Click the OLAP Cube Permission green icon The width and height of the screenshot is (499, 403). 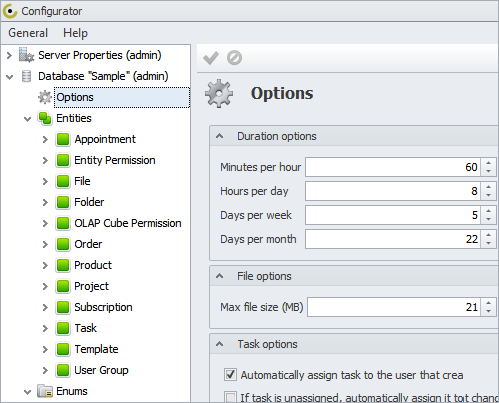pyautogui.click(x=63, y=223)
